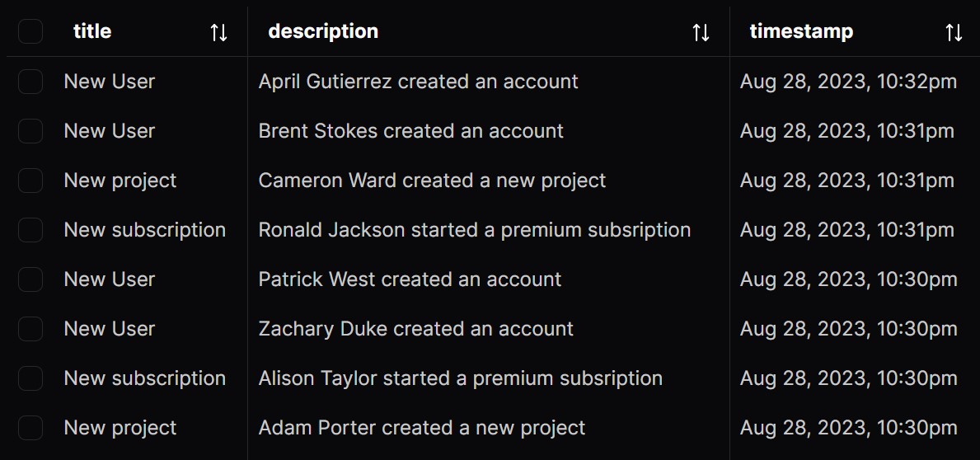The width and height of the screenshot is (980, 460).
Task: Select the Adam Porter row checkbox
Action: tap(30, 428)
